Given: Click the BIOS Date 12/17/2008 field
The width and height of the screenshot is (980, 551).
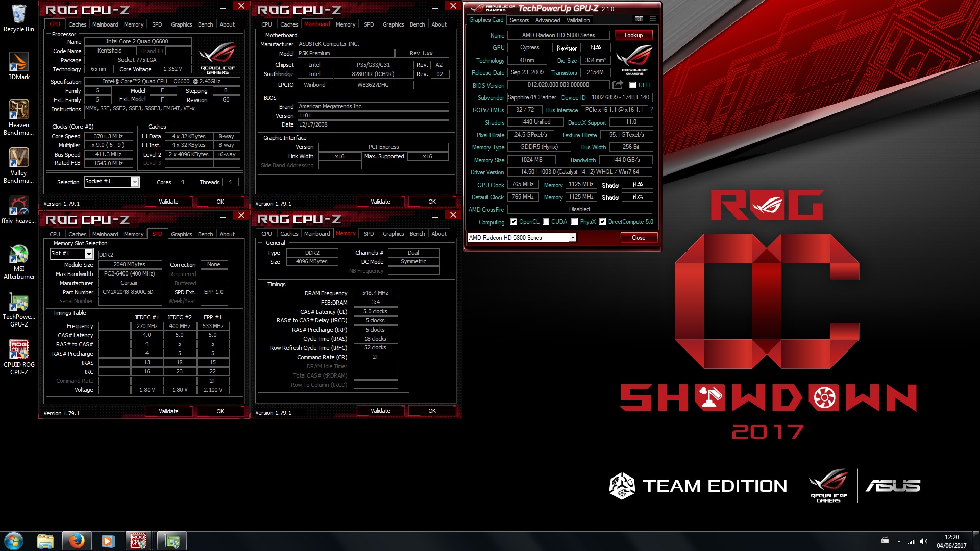Looking at the screenshot, I should (x=373, y=125).
